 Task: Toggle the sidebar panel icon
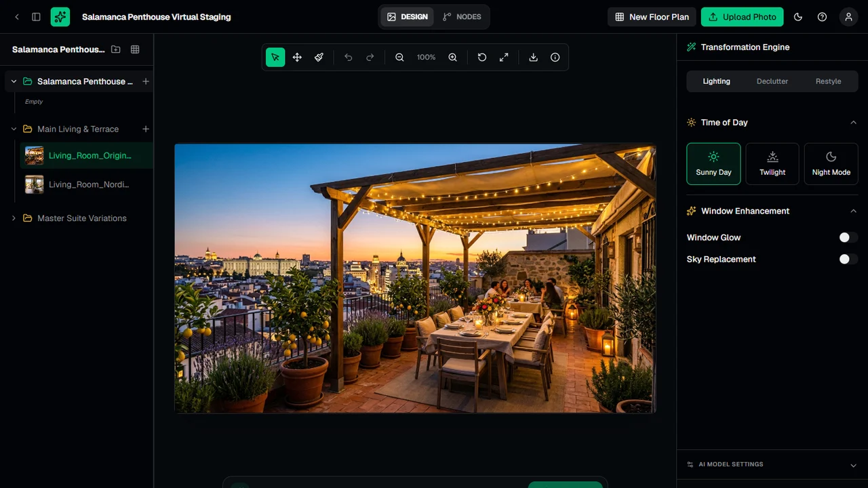click(x=36, y=17)
